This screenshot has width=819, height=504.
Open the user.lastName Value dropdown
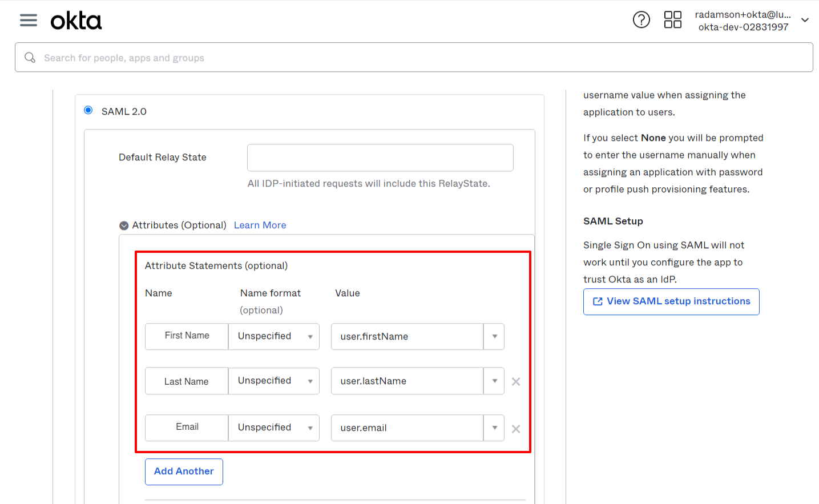(494, 381)
